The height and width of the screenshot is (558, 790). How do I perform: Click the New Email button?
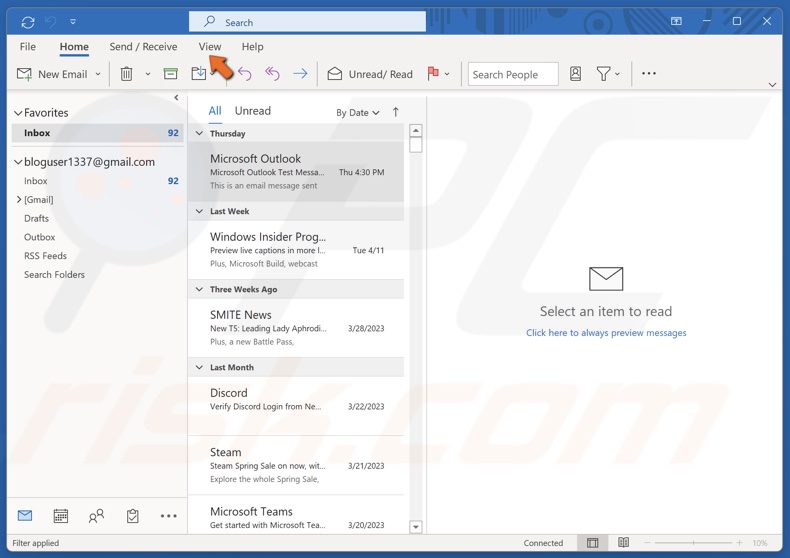click(x=53, y=74)
